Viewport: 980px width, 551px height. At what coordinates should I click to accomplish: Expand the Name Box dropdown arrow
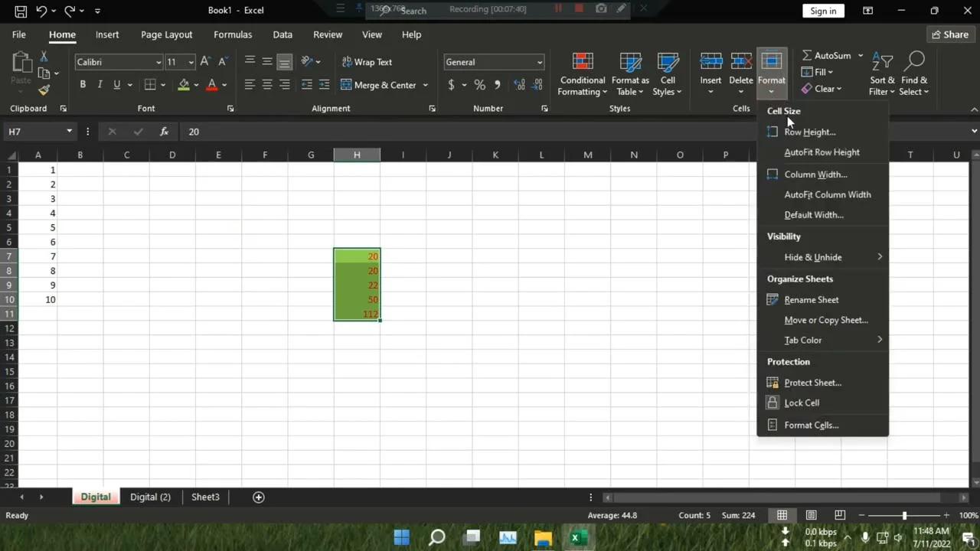point(69,132)
